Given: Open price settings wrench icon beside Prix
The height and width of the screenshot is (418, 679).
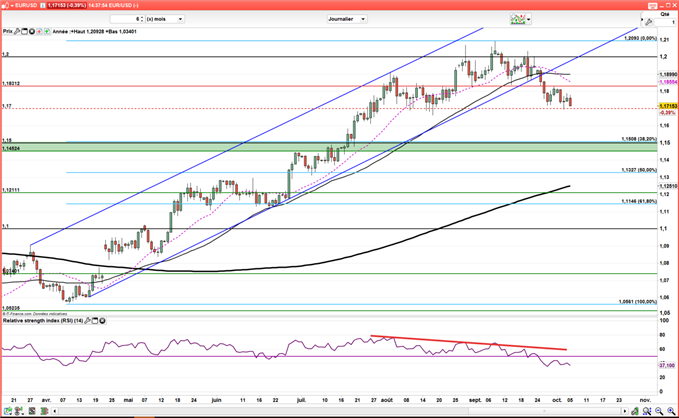Looking at the screenshot, I should [17, 31].
